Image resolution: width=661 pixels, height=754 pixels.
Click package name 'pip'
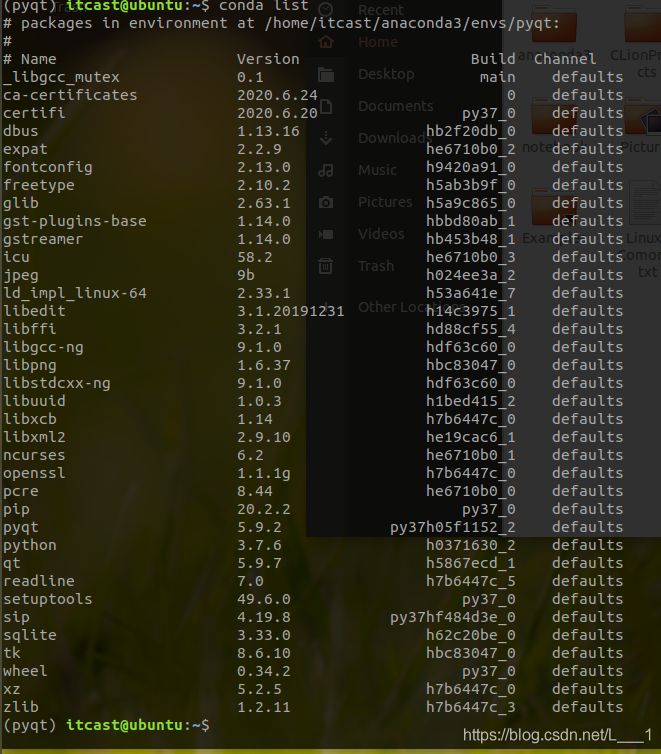pyautogui.click(x=16, y=509)
